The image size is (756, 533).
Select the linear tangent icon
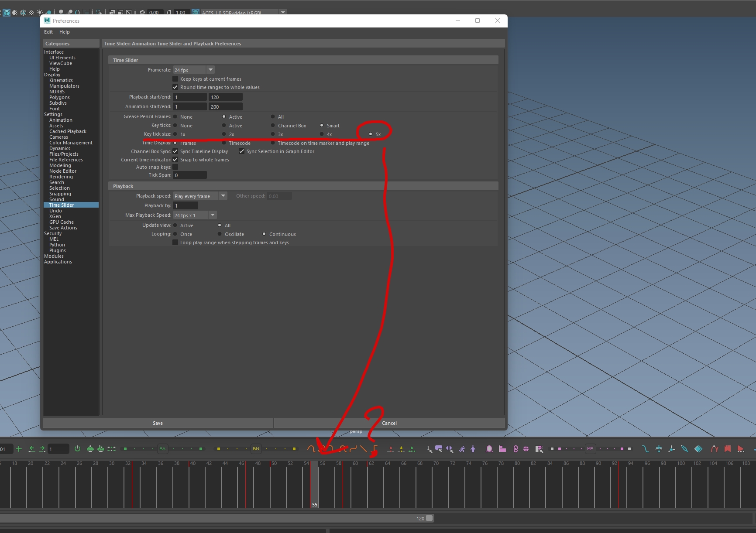point(364,449)
